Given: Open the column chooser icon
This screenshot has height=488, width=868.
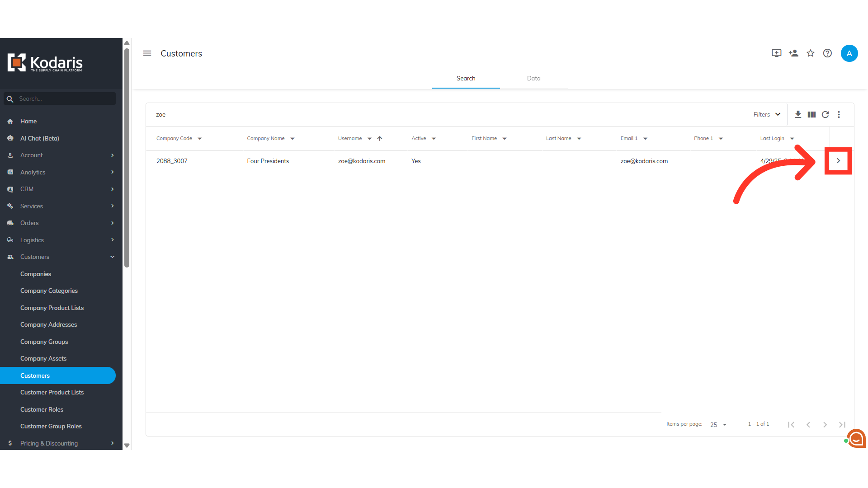Looking at the screenshot, I should pyautogui.click(x=811, y=115).
